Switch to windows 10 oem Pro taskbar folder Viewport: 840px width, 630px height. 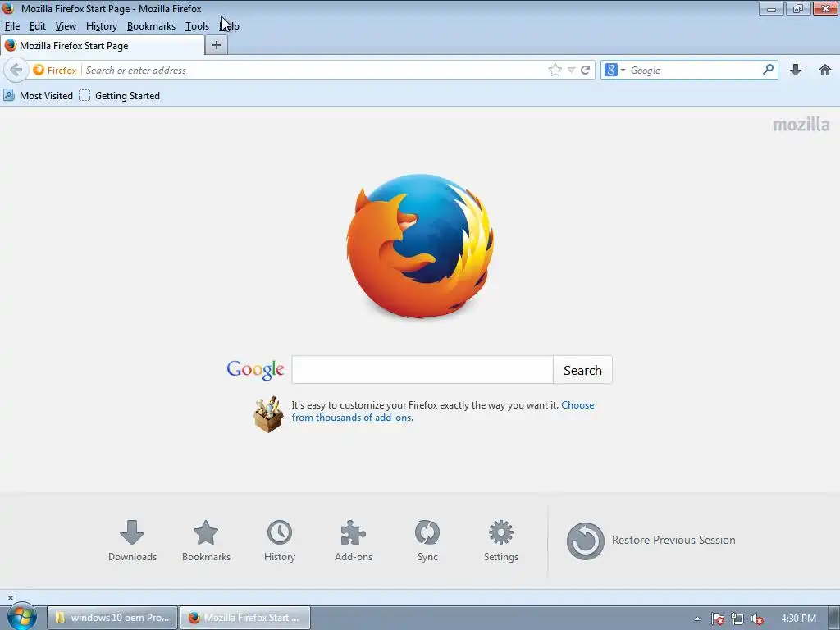click(x=112, y=618)
